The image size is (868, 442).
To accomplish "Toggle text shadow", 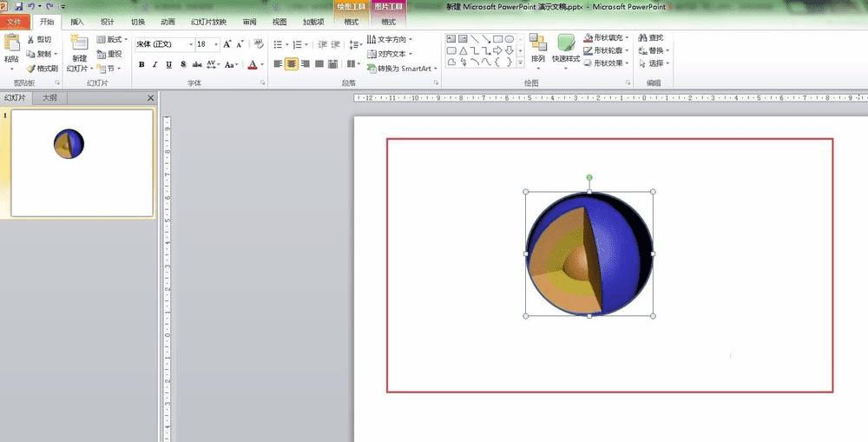I will pyautogui.click(x=183, y=64).
